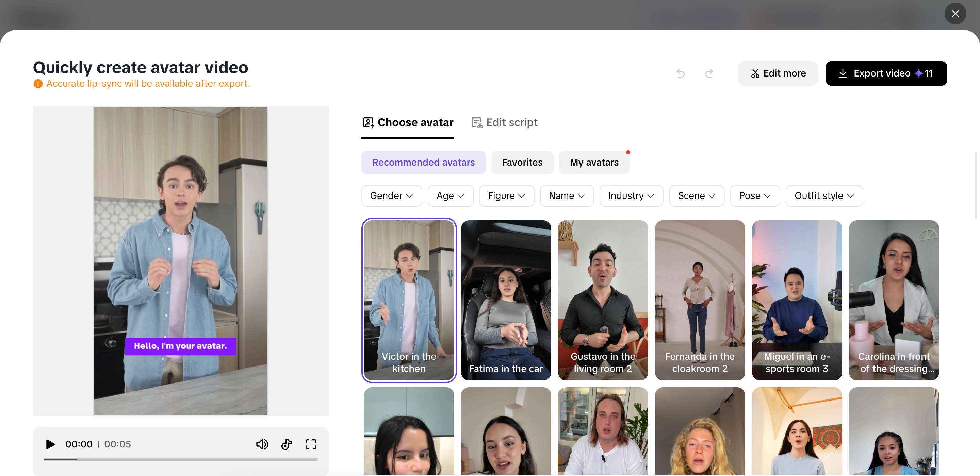Enable the My avatars view

click(x=594, y=162)
